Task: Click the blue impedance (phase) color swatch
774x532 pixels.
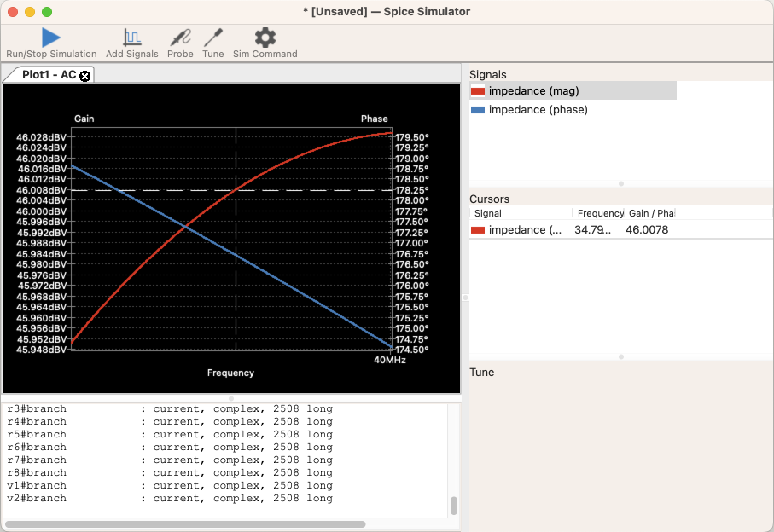Action: coord(478,110)
